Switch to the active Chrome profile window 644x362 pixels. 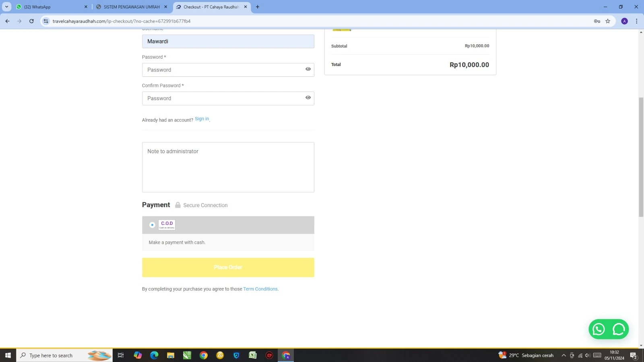286,356
